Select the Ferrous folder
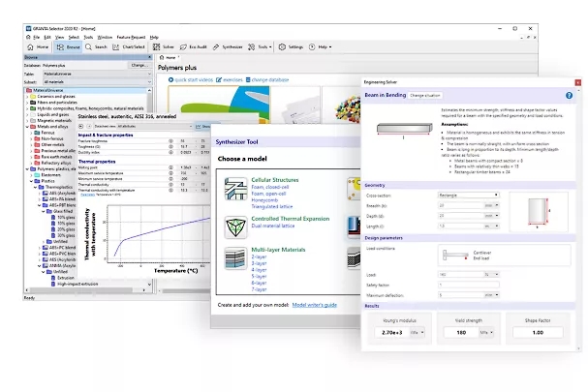The height and width of the screenshot is (392, 588). point(47,133)
